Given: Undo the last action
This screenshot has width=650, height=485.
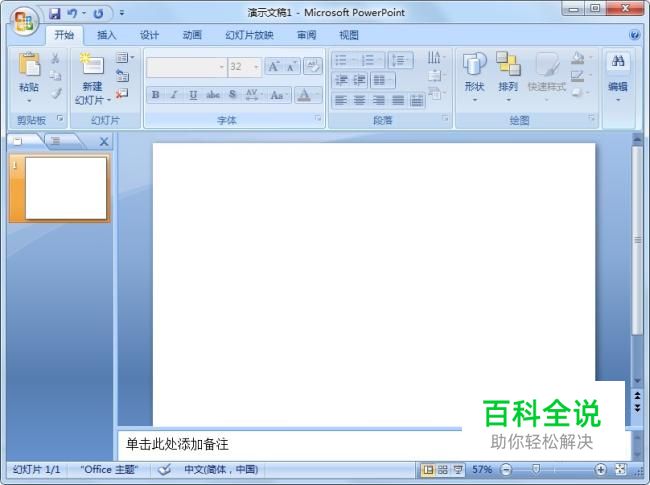Looking at the screenshot, I should click(x=72, y=14).
